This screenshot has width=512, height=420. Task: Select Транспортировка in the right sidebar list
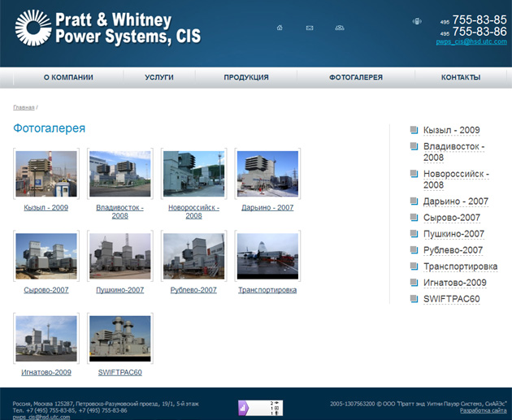point(460,266)
